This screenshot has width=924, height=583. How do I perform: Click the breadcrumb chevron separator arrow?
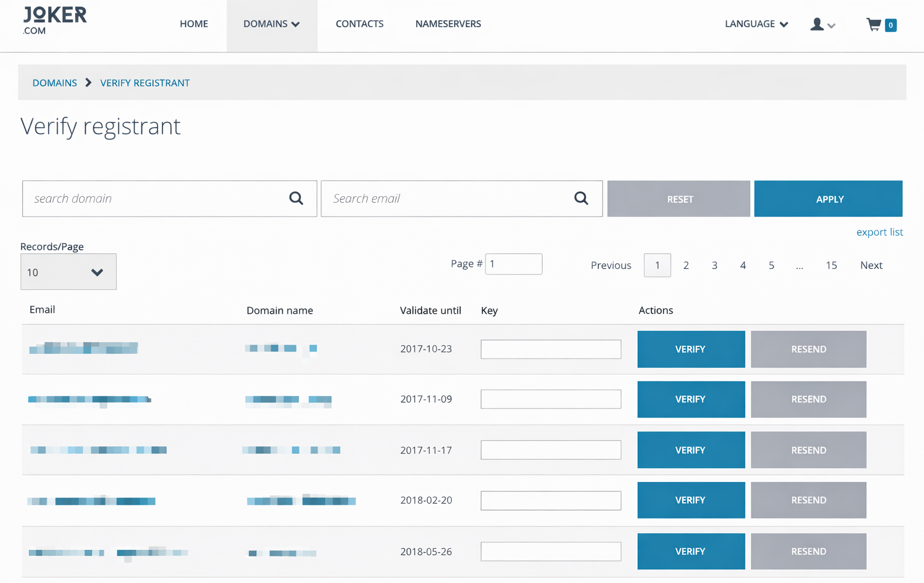pos(88,83)
